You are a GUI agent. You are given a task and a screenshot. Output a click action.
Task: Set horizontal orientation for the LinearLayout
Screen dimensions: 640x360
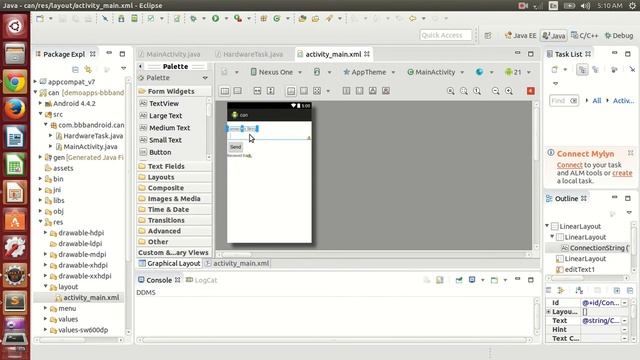coord(224,91)
